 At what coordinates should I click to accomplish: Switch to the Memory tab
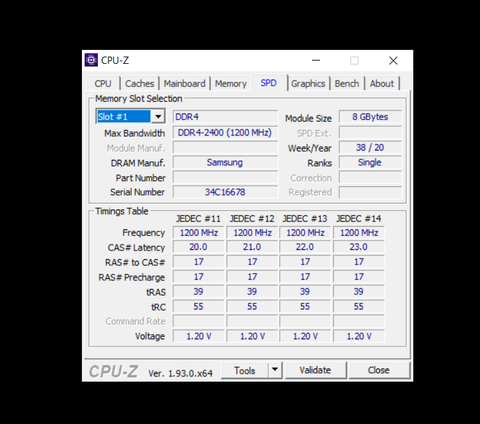[x=231, y=83]
